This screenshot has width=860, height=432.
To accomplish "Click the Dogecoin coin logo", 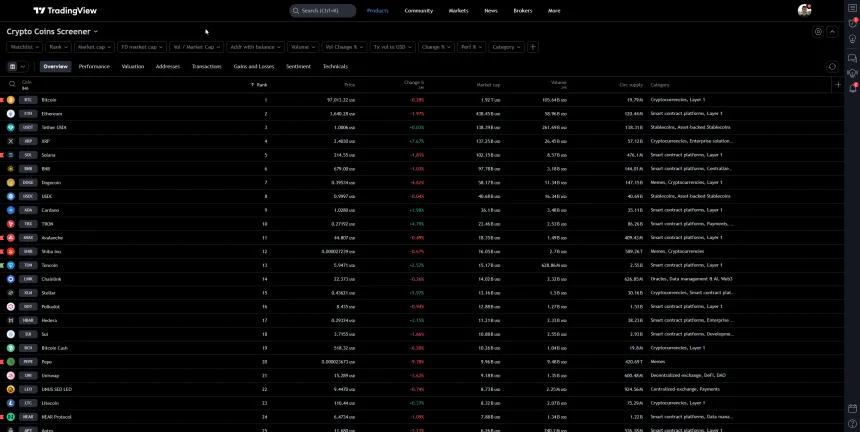I will [11, 183].
